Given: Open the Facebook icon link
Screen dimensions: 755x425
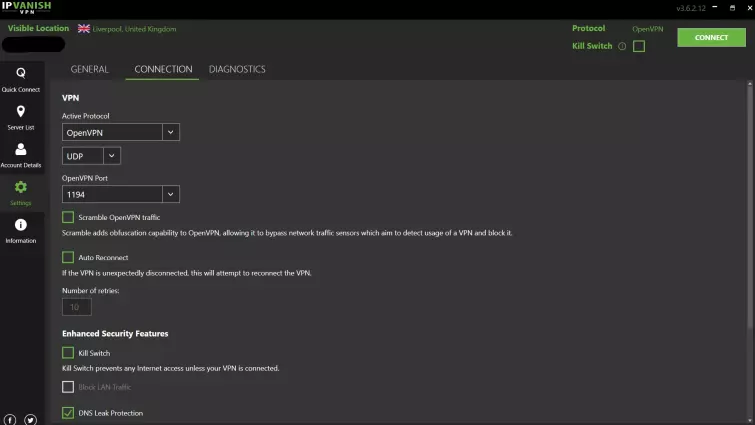Looking at the screenshot, I should (10, 420).
